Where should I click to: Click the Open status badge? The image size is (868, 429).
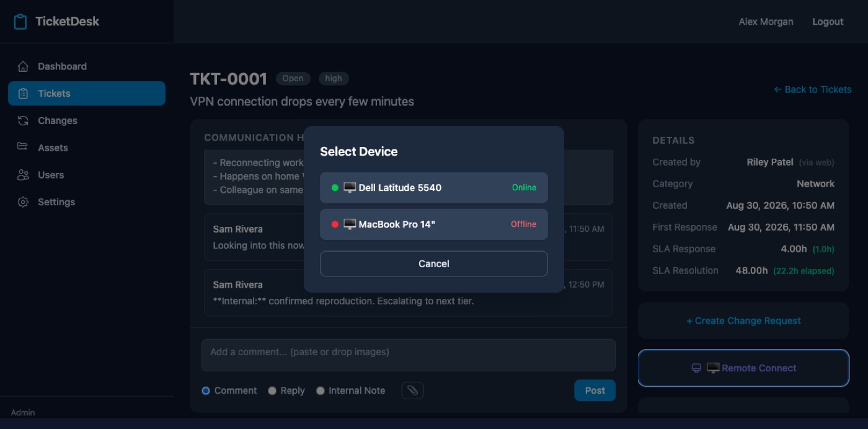[293, 79]
